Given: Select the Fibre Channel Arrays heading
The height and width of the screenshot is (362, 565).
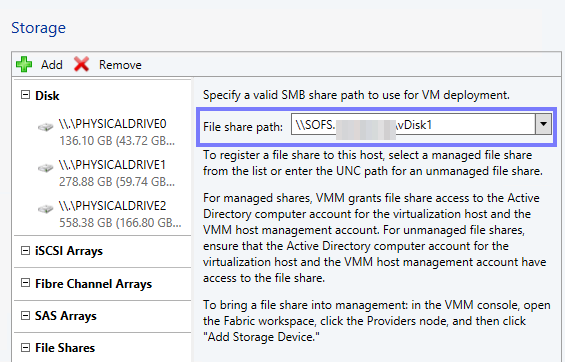Looking at the screenshot, I should [94, 284].
